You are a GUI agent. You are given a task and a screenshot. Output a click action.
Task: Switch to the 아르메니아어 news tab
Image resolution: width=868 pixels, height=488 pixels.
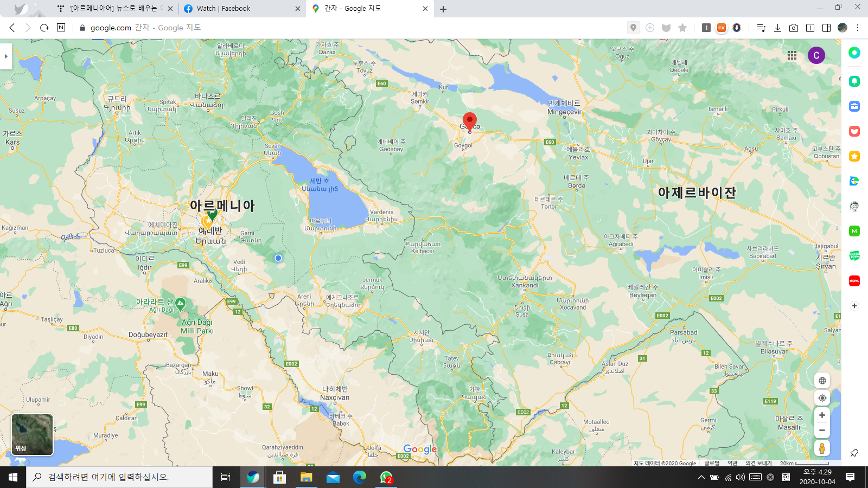114,9
